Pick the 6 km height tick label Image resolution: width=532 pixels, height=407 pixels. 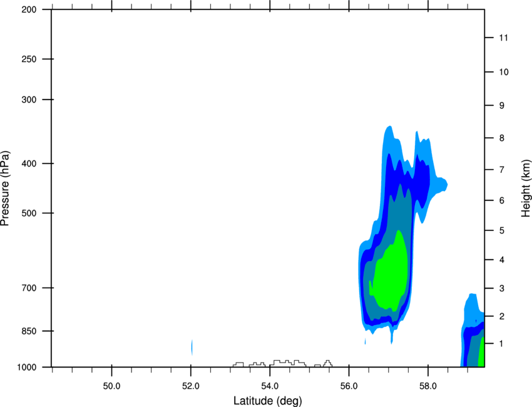pyautogui.click(x=502, y=200)
